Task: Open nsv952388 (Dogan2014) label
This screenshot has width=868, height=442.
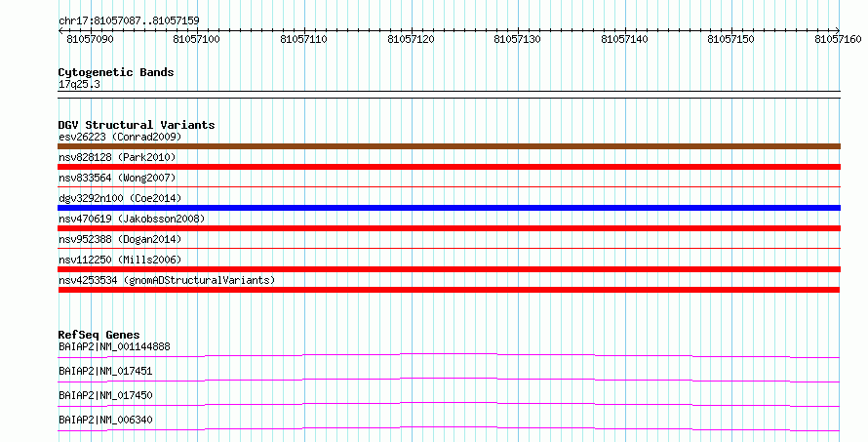Action: [120, 239]
